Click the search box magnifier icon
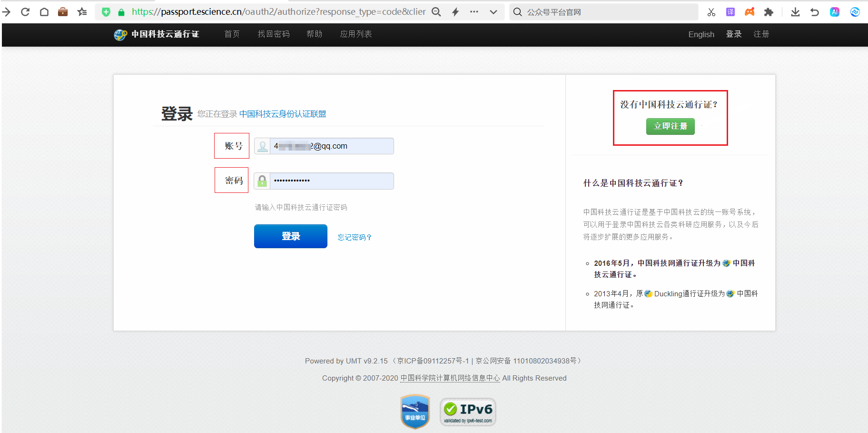This screenshot has height=433, width=868. 518,12
